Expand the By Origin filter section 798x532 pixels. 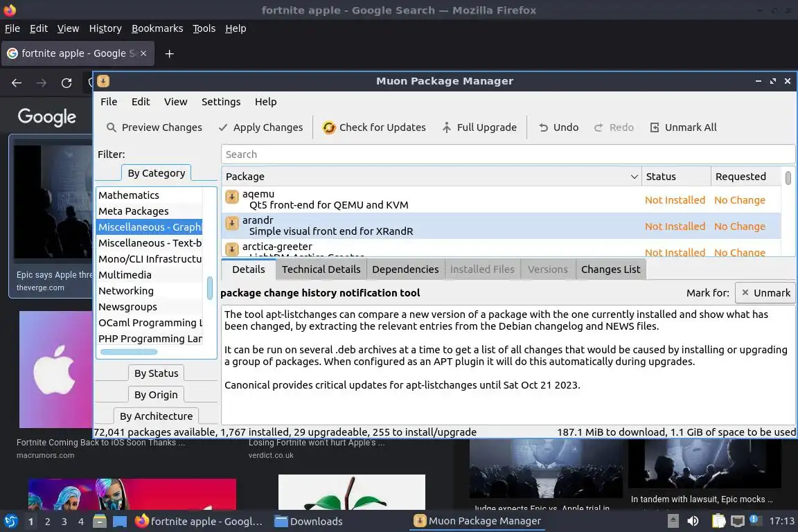click(x=156, y=395)
